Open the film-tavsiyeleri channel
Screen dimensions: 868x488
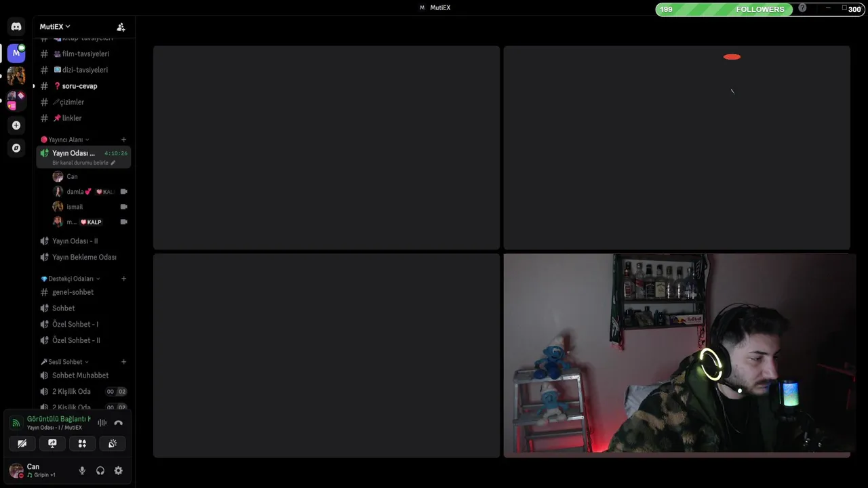[83, 54]
